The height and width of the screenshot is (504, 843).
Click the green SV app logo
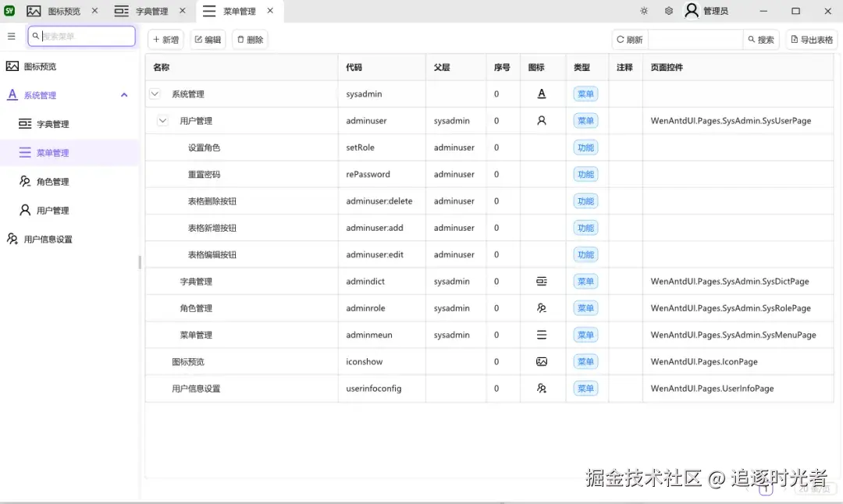point(9,10)
